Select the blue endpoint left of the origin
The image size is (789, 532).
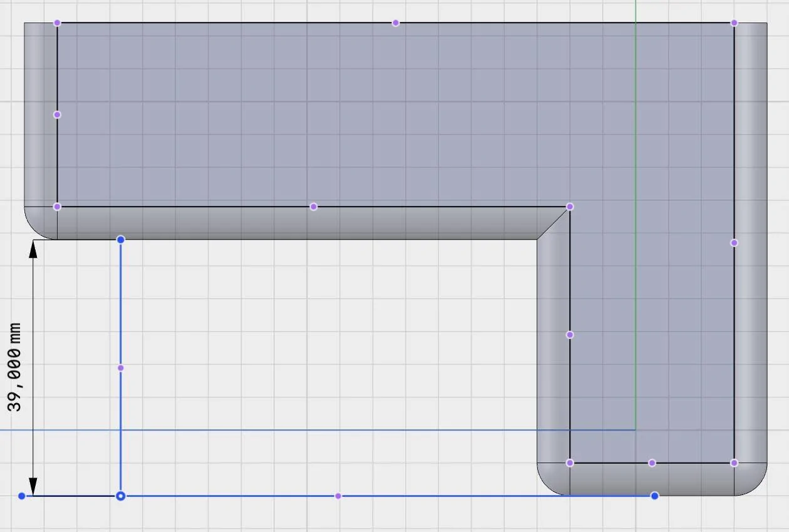point(22,495)
